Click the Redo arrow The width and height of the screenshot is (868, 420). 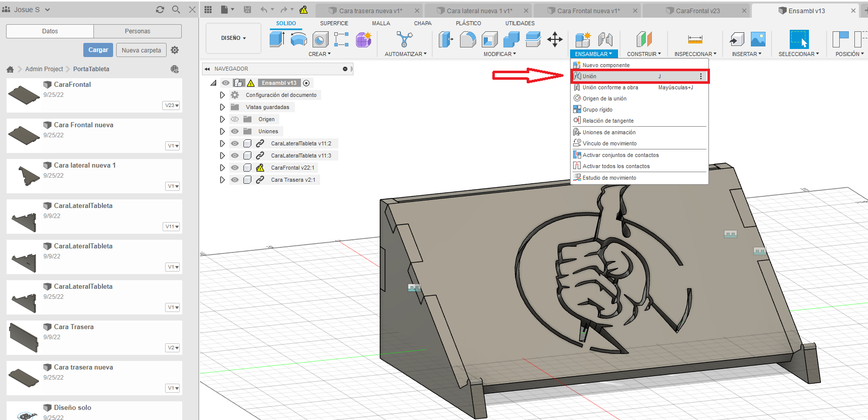click(x=284, y=10)
